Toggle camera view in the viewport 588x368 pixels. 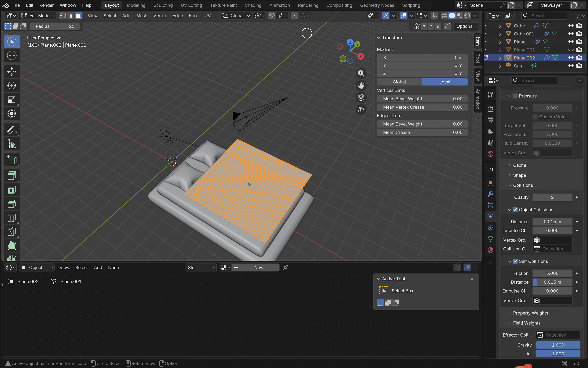[x=361, y=98]
